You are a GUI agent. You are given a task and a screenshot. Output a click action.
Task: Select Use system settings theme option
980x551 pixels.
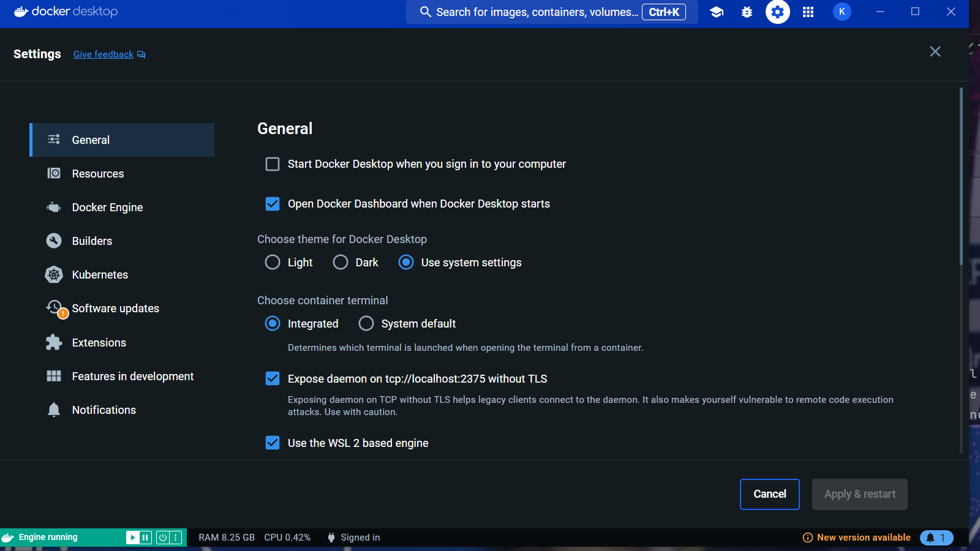click(x=406, y=262)
